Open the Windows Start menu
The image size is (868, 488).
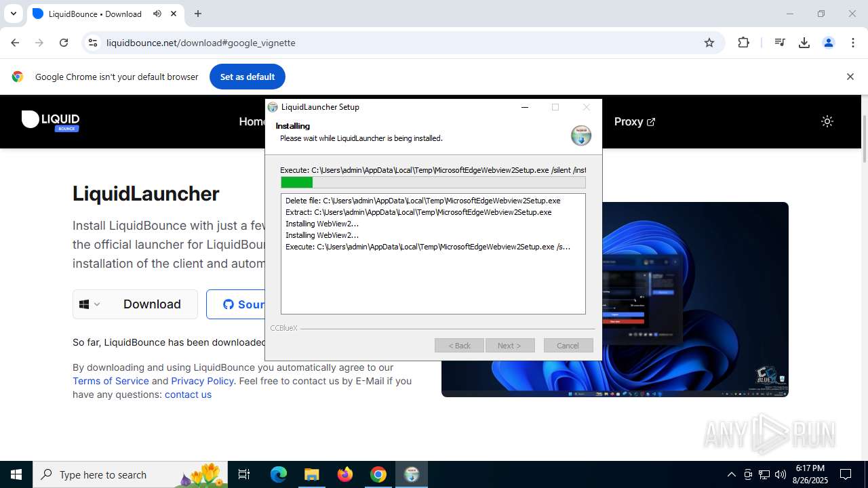point(16,474)
